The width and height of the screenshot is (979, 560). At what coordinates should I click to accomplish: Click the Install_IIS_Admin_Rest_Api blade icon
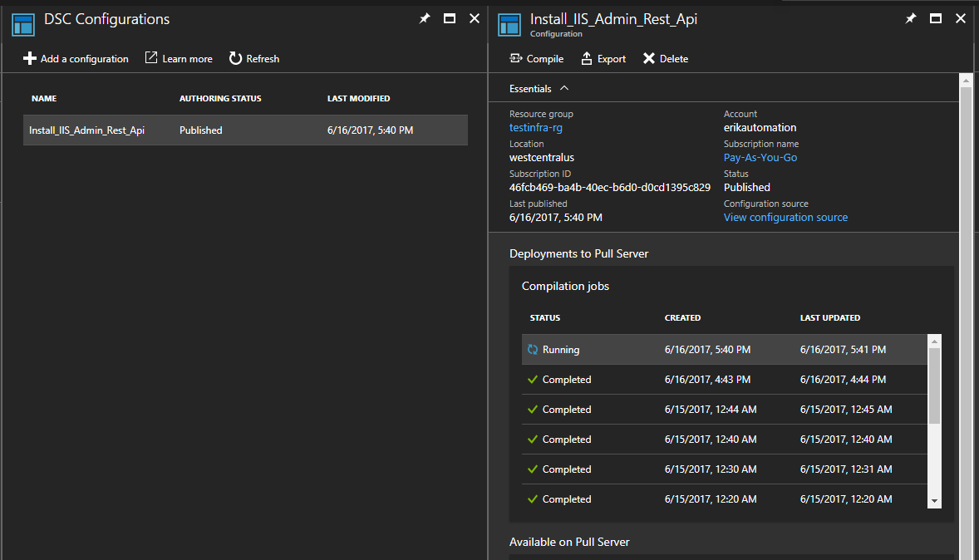coord(508,24)
